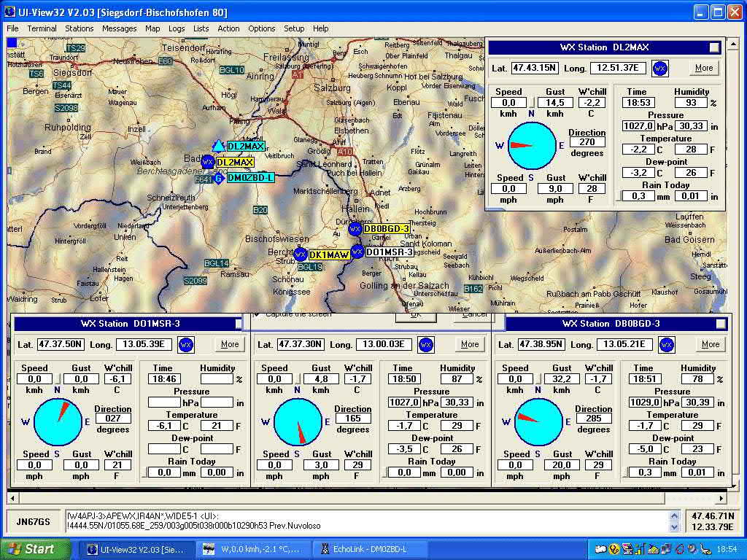Image resolution: width=747 pixels, height=560 pixels.
Task: Click the green signal-bars icon in the system tray
Action: click(640, 550)
